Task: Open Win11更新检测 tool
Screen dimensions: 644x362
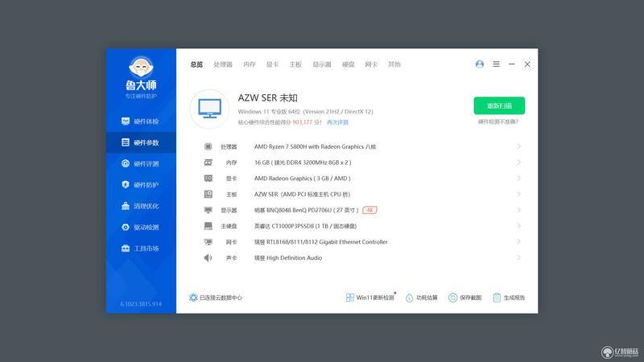Action: 370,298
